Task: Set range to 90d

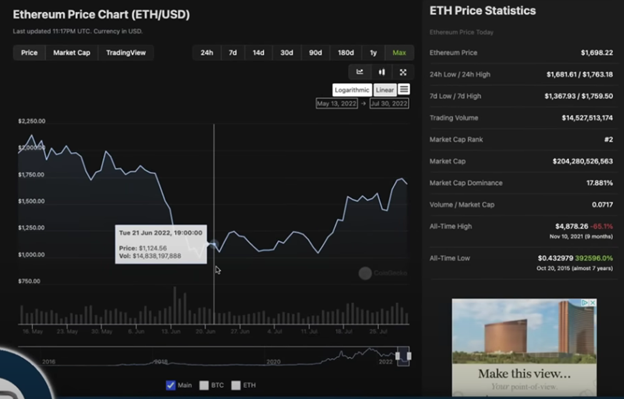Action: coord(315,53)
